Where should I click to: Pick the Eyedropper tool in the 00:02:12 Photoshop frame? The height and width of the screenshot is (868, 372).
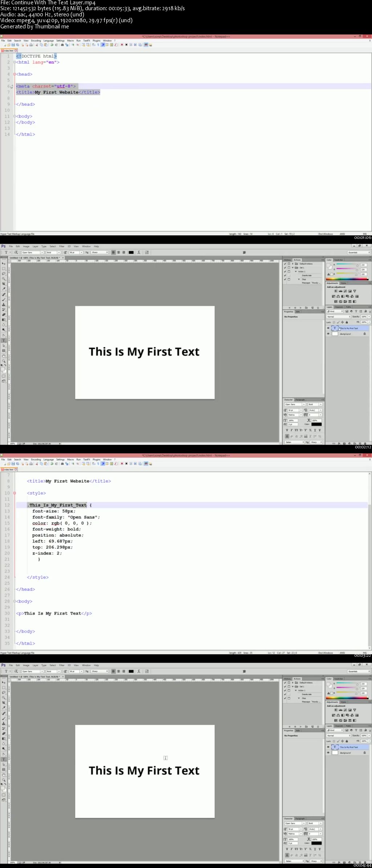coord(4,289)
